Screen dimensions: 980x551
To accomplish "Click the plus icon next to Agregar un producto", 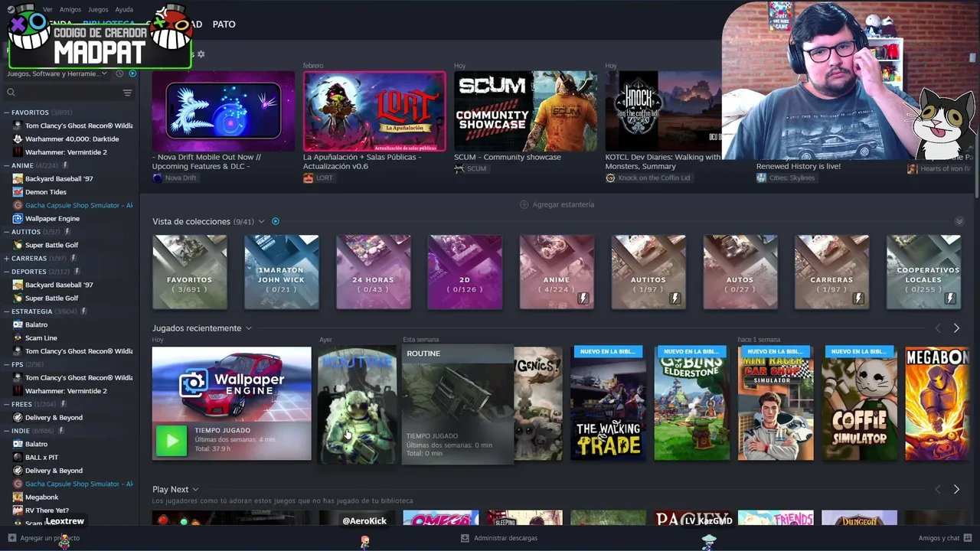I will click(x=11, y=538).
